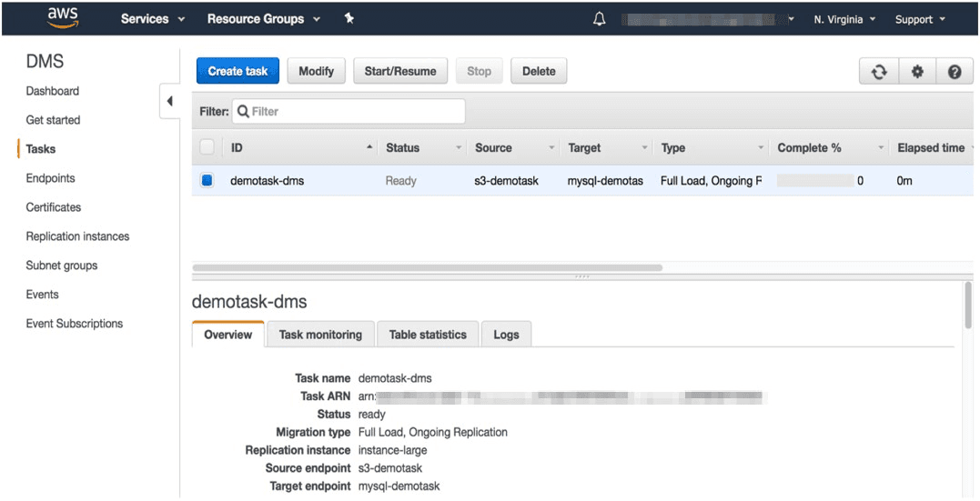Viewport: 980px width, 501px height.
Task: Click the Stop button
Action: [480, 71]
